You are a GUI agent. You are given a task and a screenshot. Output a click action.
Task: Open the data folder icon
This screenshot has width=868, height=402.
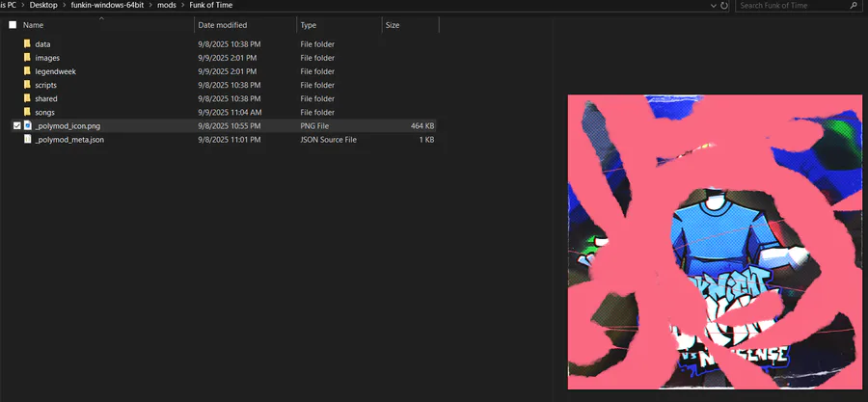(x=27, y=43)
